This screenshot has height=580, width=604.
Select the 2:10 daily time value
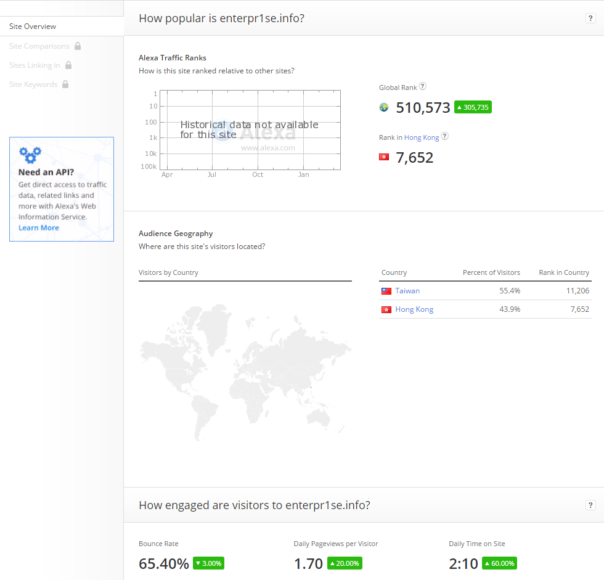tap(463, 563)
